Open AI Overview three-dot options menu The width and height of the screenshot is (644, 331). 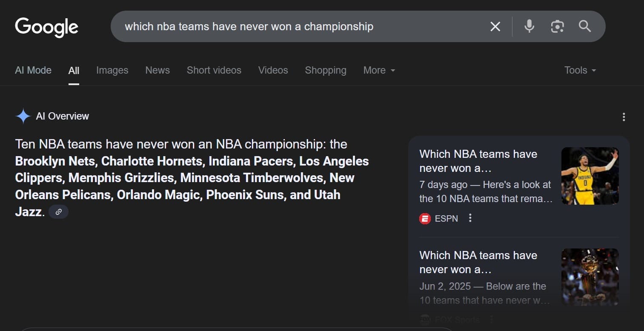click(x=624, y=117)
